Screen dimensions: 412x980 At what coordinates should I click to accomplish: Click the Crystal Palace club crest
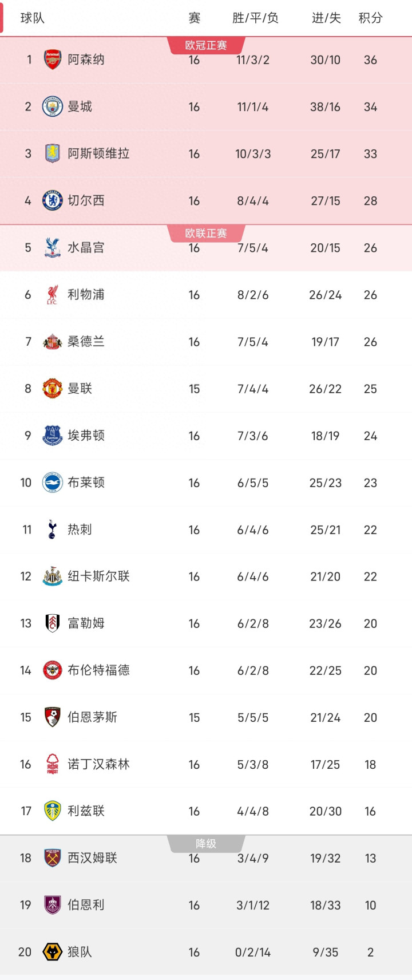53,247
